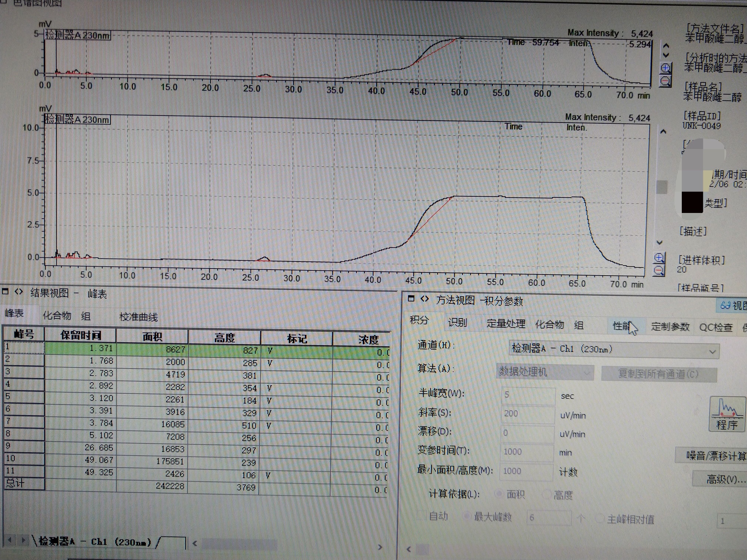Zoom in on the lower chromatogram

click(659, 258)
